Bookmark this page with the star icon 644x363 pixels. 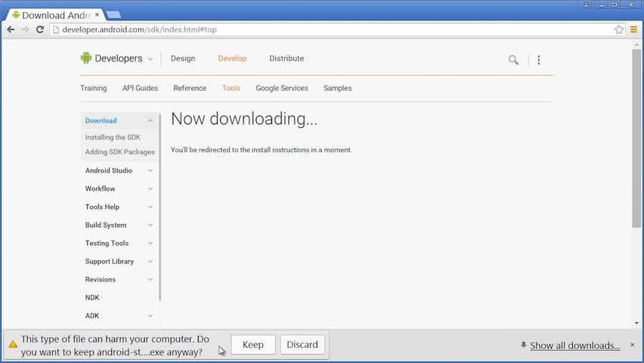tap(619, 29)
